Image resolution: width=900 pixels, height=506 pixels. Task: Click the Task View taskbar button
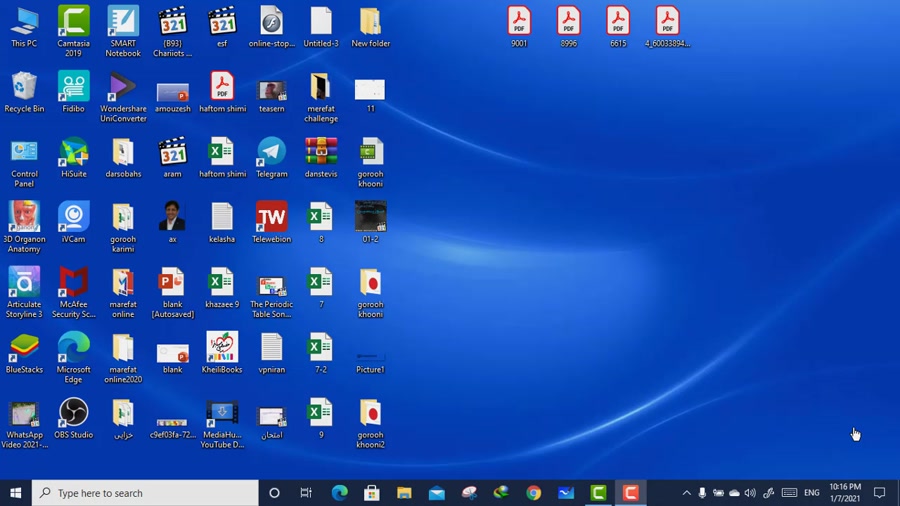[306, 493]
